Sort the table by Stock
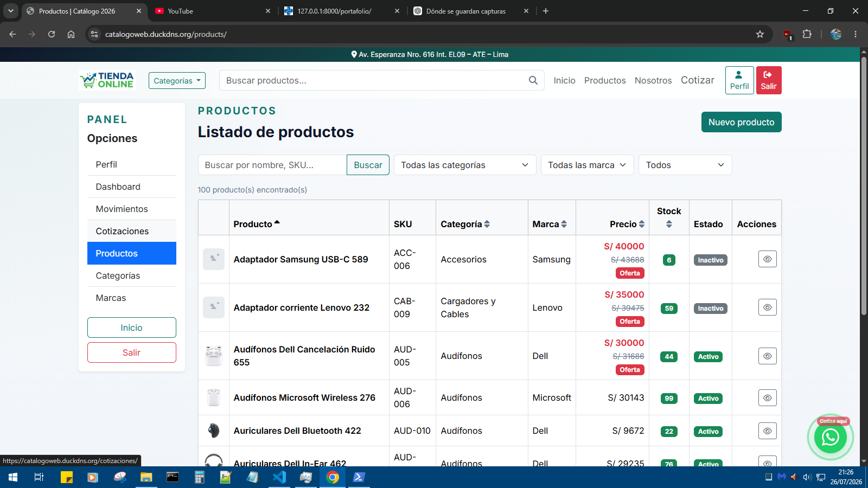The image size is (868, 488). click(669, 217)
